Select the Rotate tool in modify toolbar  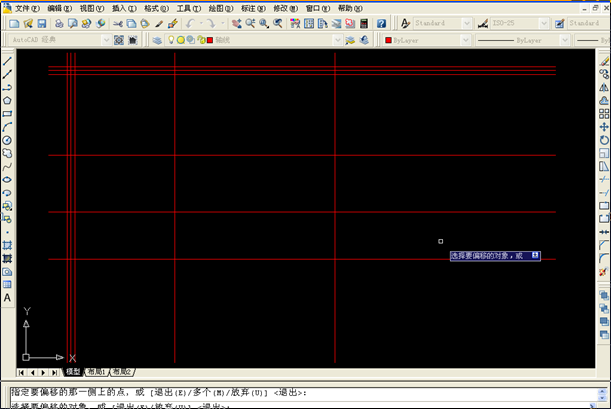[604, 140]
